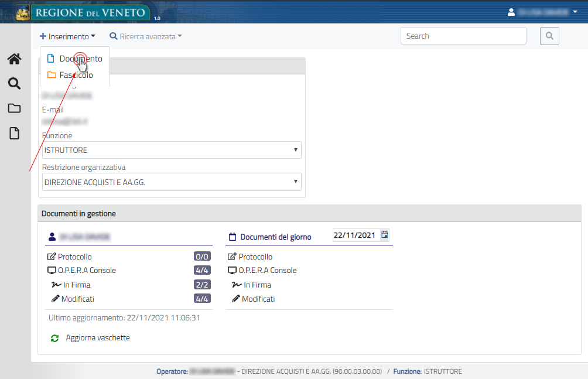588x379 pixels.
Task: Open Protocollo in the user column
Action: (x=74, y=257)
